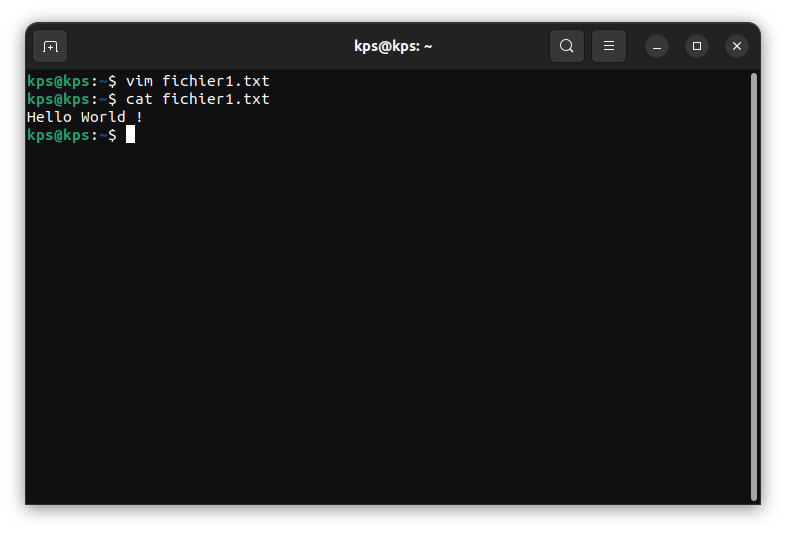The width and height of the screenshot is (786, 533).
Task: Click fichier1.txt in the vim command
Action: 216,81
